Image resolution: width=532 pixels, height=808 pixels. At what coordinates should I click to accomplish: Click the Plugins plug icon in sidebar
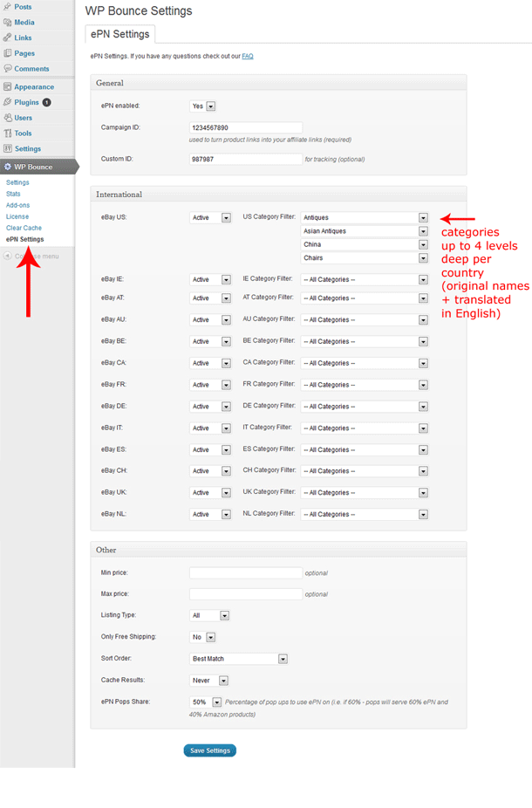tap(7, 102)
